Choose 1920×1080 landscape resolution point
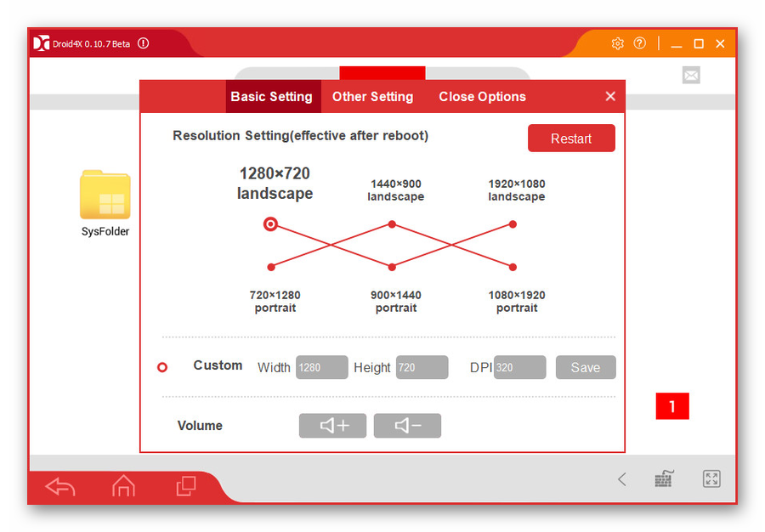765x532 pixels. point(513,224)
